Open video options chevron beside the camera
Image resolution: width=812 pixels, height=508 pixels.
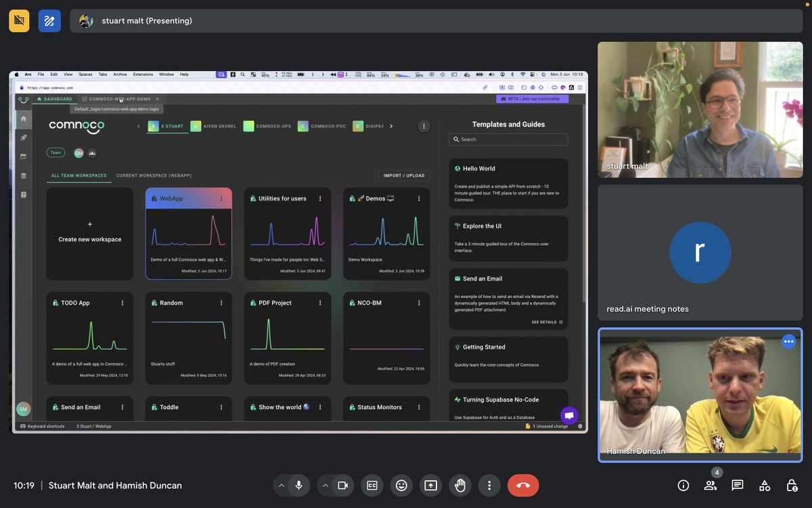coord(325,485)
